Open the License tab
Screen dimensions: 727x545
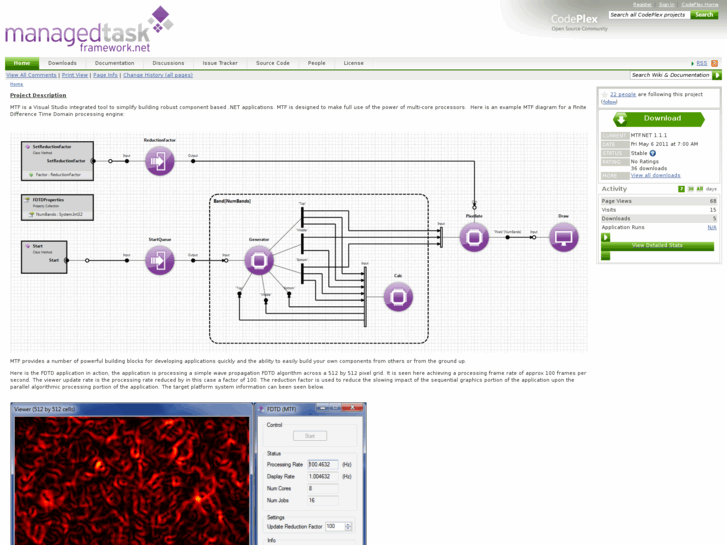coord(353,63)
